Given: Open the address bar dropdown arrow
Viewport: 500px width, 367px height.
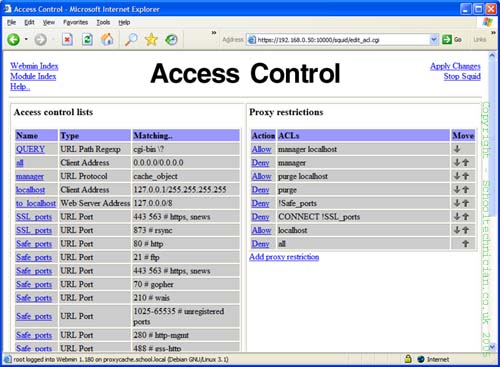Looking at the screenshot, I should [x=433, y=40].
